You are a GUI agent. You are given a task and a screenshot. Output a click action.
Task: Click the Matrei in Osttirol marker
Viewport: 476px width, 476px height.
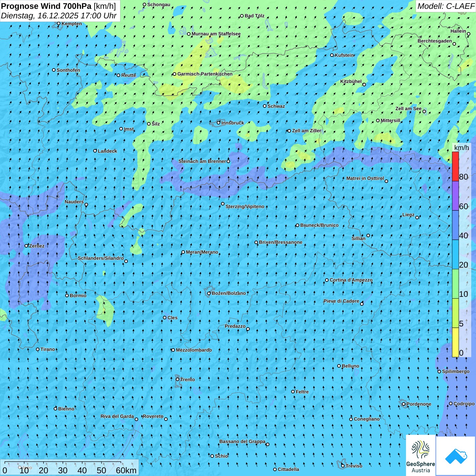[386, 181]
